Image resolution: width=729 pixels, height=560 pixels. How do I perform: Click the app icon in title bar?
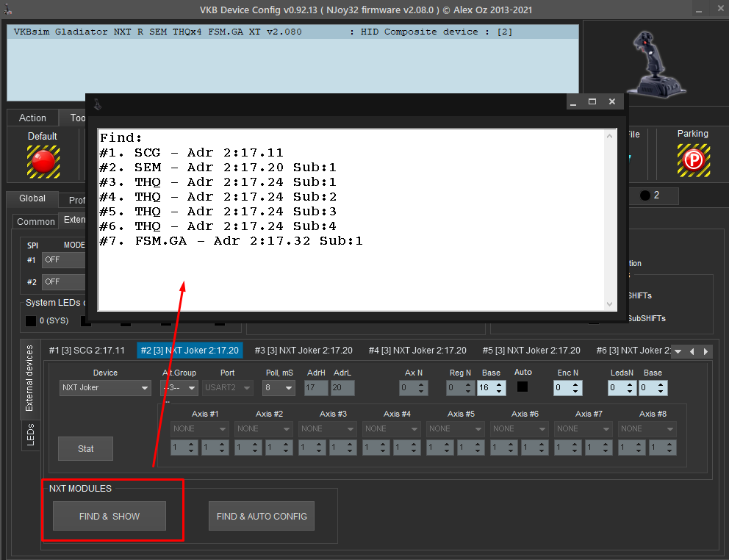pos(8,9)
